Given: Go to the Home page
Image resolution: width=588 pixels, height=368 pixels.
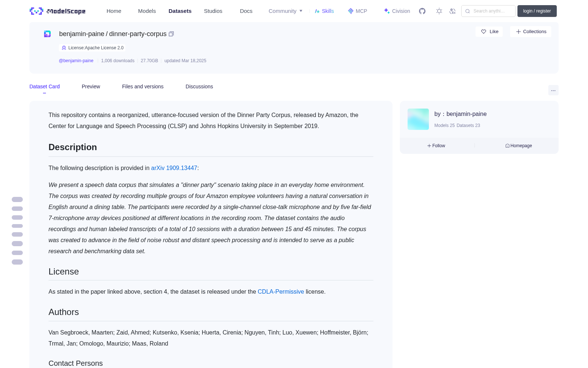Looking at the screenshot, I should click(x=114, y=11).
